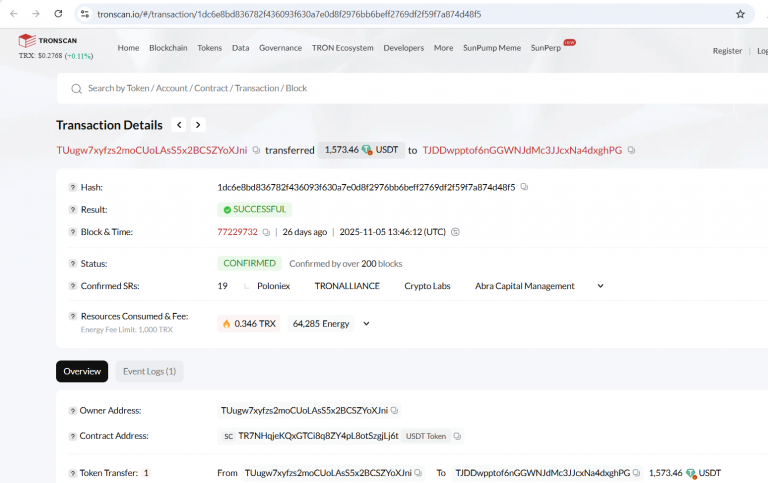The width and height of the screenshot is (768, 483).
Task: Open the TRON Ecosystem menu
Action: tap(342, 48)
